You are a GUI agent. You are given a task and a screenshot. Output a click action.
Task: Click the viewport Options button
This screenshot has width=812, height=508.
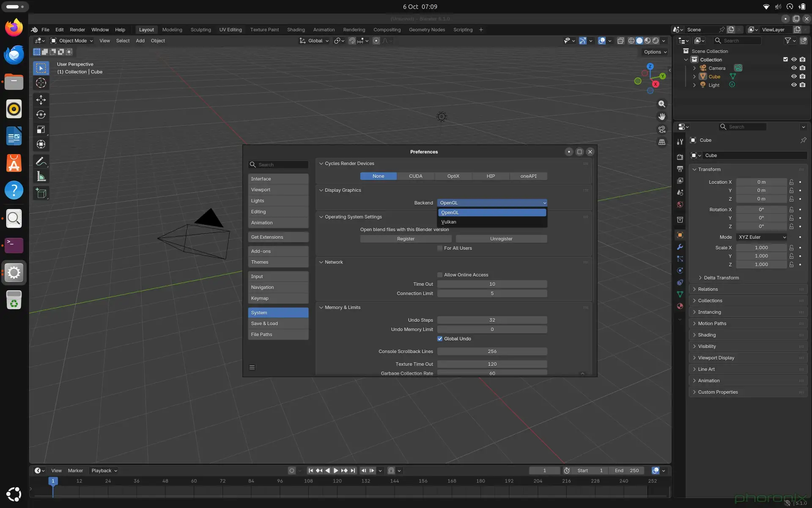[x=655, y=52]
